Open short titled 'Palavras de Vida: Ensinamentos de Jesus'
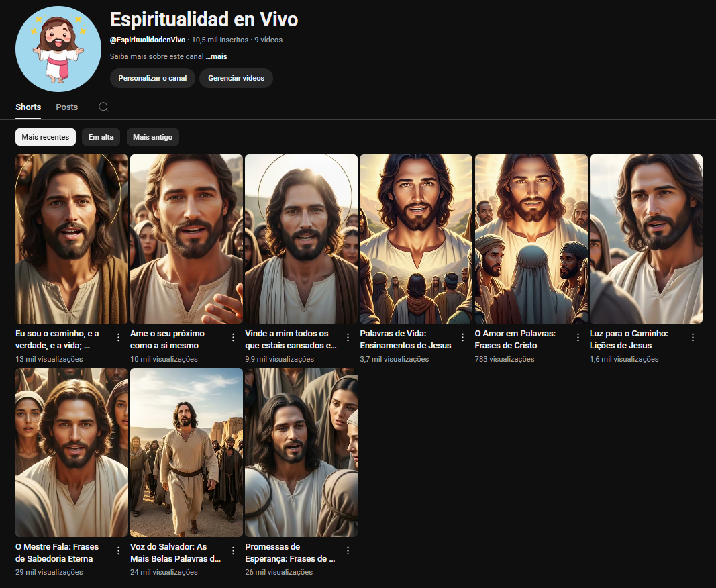Image resolution: width=716 pixels, height=588 pixels. 405,340
